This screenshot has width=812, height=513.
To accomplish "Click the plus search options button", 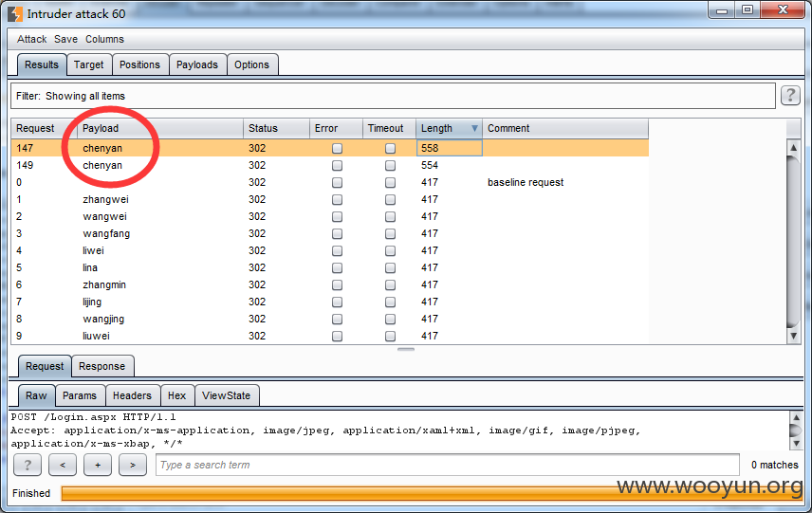I will click(98, 465).
